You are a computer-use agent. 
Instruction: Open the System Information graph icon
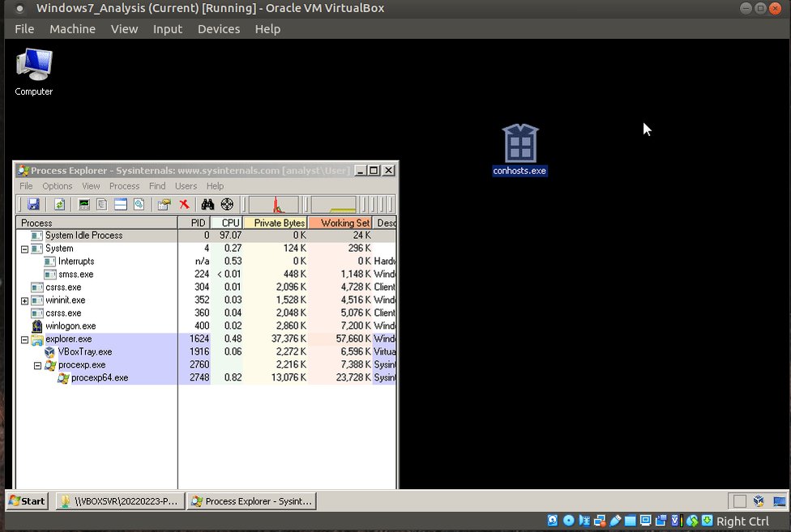(x=84, y=204)
